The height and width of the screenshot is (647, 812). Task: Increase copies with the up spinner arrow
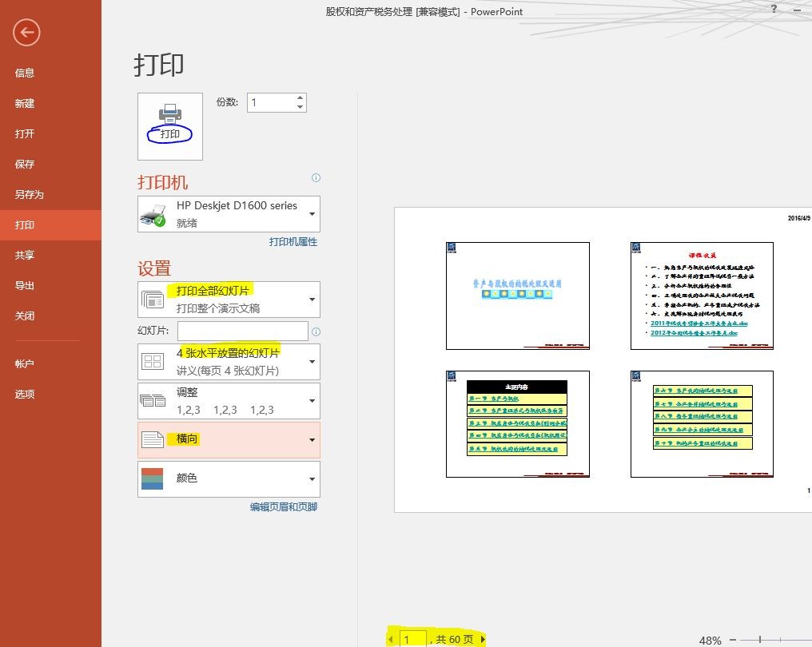tap(300, 97)
